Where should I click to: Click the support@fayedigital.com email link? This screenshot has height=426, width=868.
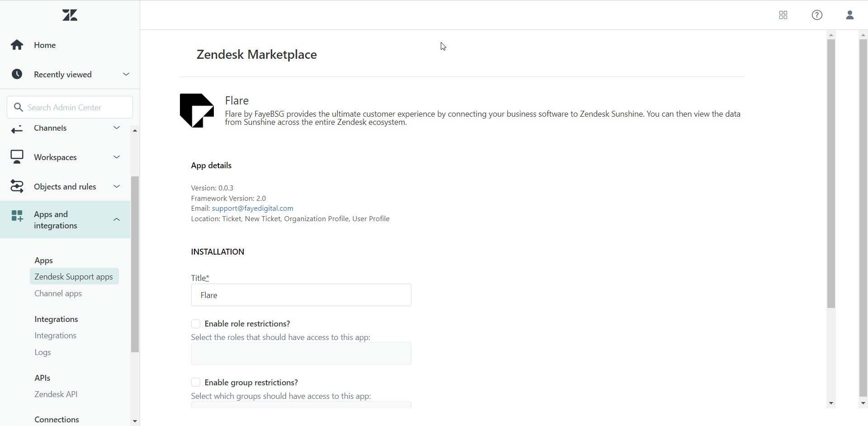[x=252, y=208]
